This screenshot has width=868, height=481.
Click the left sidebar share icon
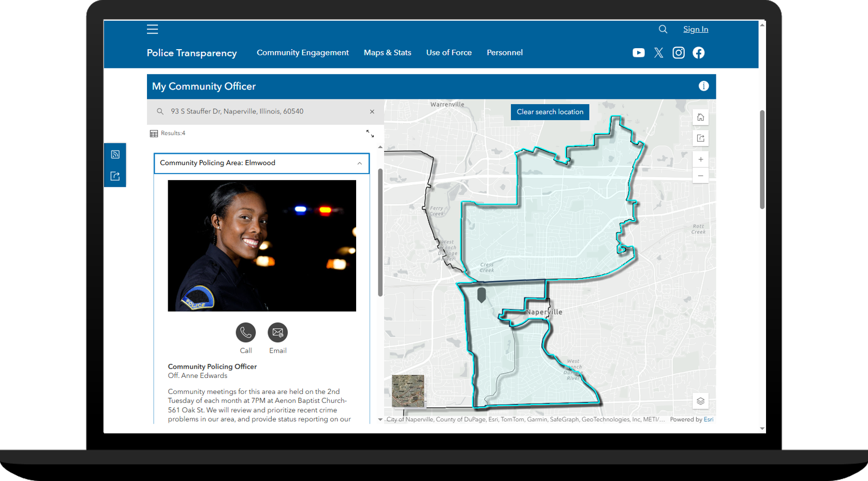(115, 177)
